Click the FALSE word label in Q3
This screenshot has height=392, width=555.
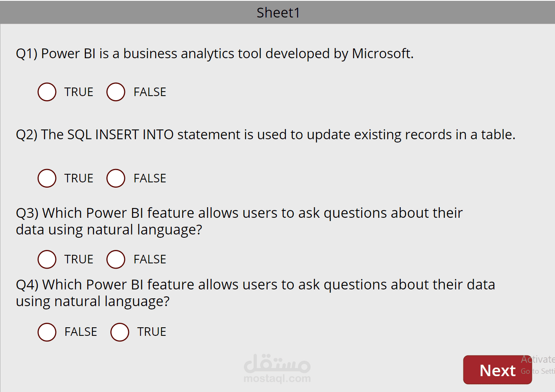[150, 260]
